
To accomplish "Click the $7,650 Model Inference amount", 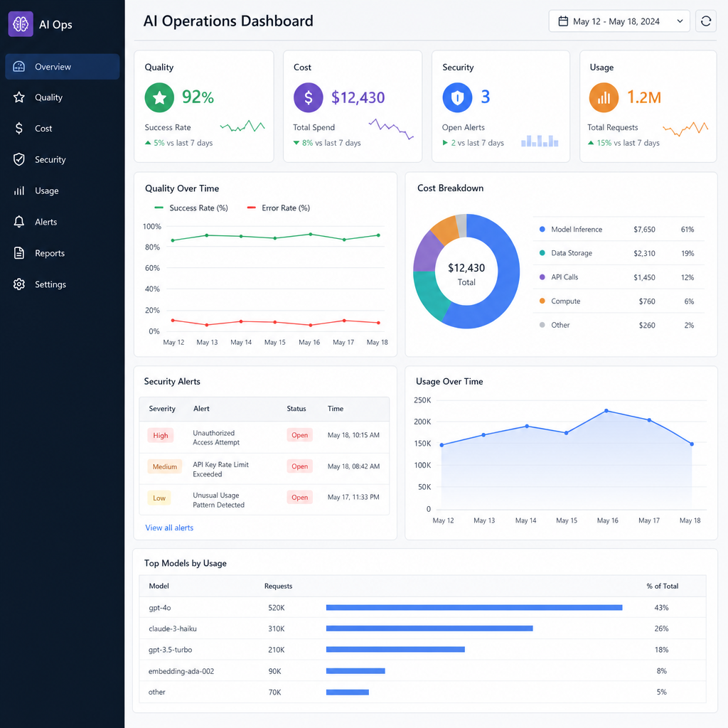I will tap(644, 230).
